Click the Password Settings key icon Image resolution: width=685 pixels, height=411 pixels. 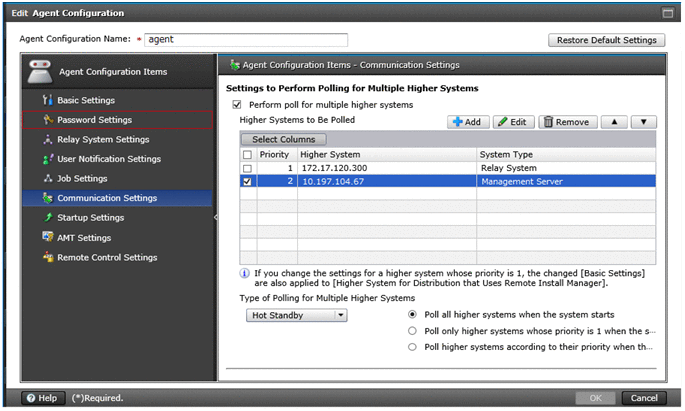point(47,120)
